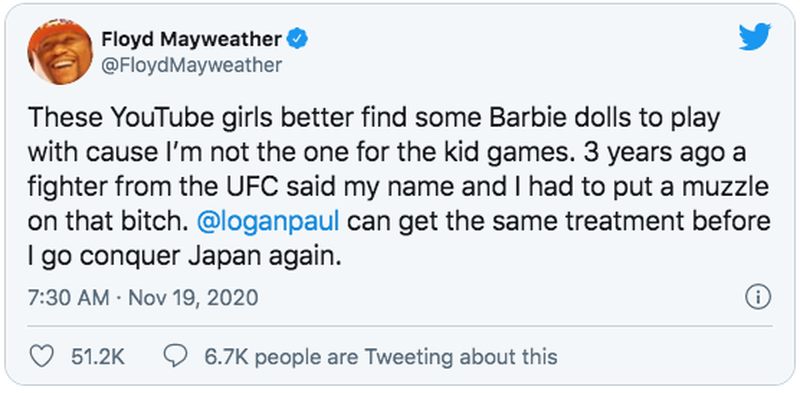The height and width of the screenshot is (393, 800).
Task: Click the reply speech bubble icon
Action: (177, 356)
